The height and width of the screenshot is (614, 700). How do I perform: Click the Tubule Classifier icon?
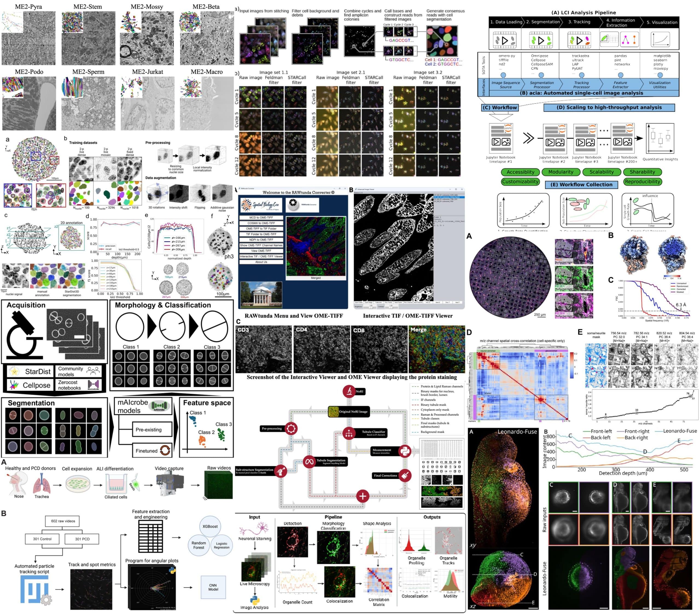tap(349, 434)
